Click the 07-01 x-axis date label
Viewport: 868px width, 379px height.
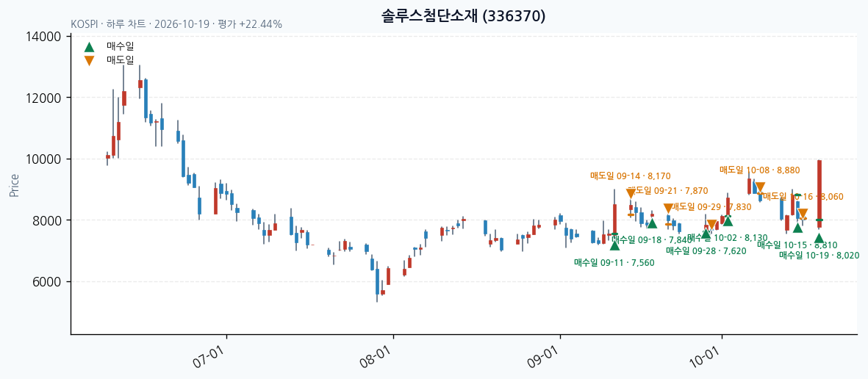pyautogui.click(x=207, y=356)
